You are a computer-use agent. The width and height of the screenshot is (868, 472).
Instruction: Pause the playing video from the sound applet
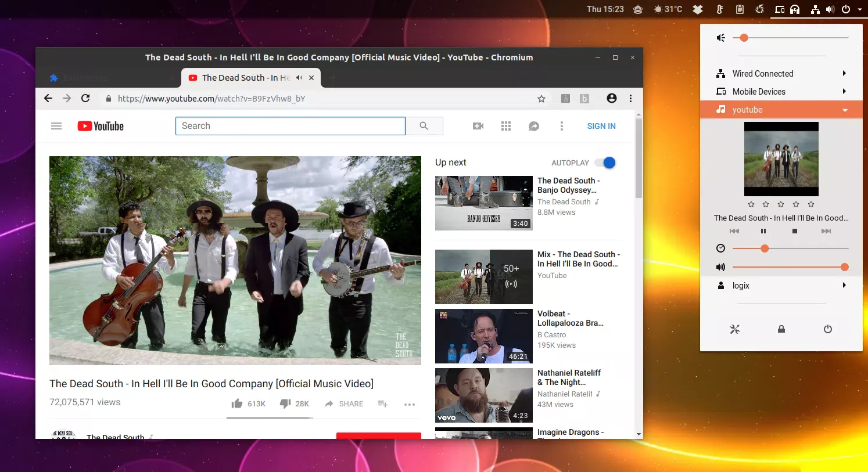(763, 231)
